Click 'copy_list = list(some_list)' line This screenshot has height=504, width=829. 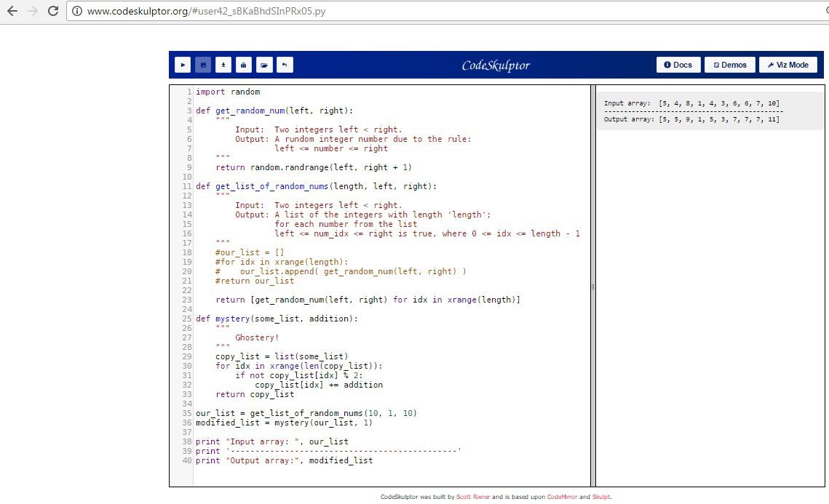(x=282, y=356)
